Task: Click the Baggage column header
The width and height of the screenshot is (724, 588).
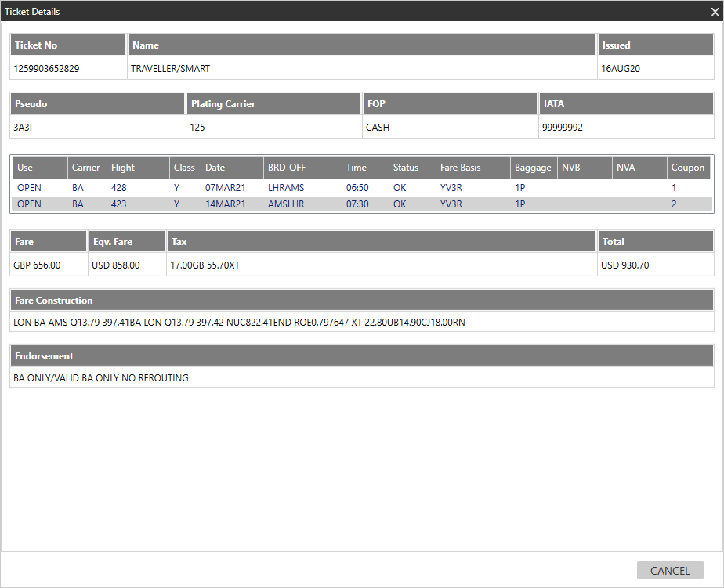Action: coord(533,168)
